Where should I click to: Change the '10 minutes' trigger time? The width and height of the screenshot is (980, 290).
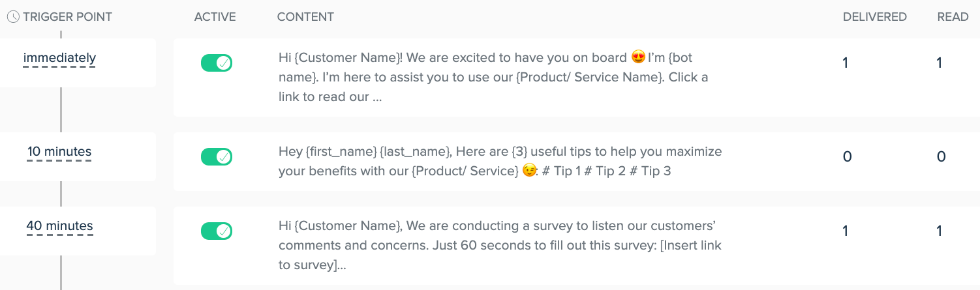(x=59, y=152)
